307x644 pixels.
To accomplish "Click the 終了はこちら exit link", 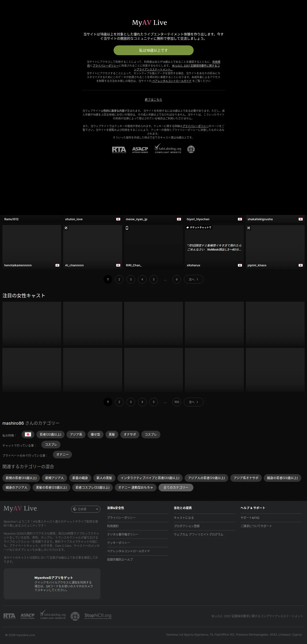I will point(153,100).
